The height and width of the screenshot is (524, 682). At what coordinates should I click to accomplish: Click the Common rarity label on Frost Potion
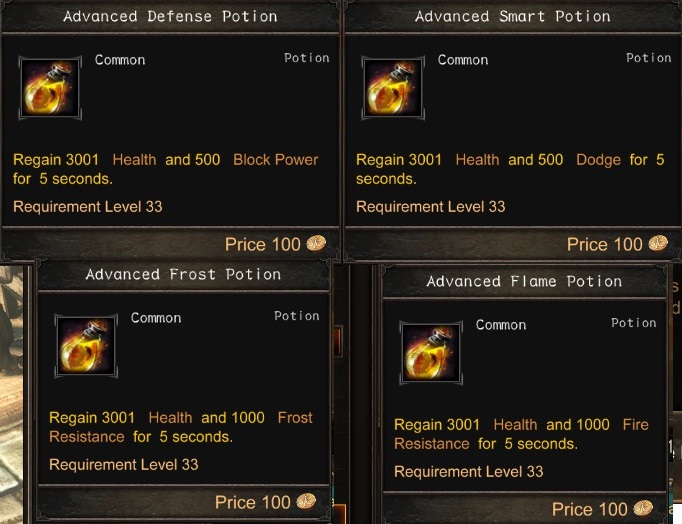156,318
